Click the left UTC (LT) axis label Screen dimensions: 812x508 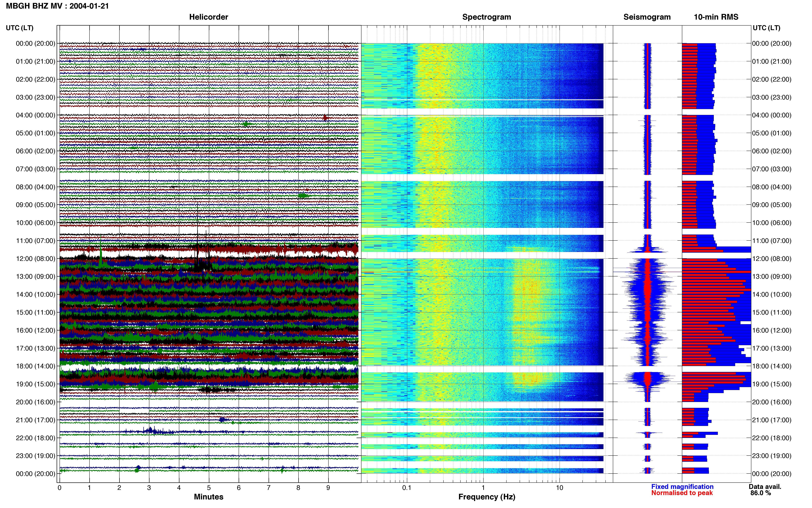(x=19, y=28)
